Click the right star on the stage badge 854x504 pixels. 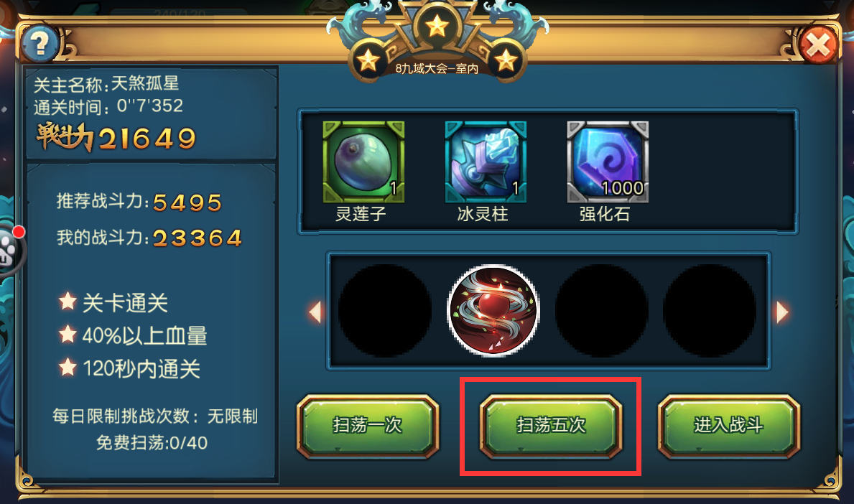[506, 60]
